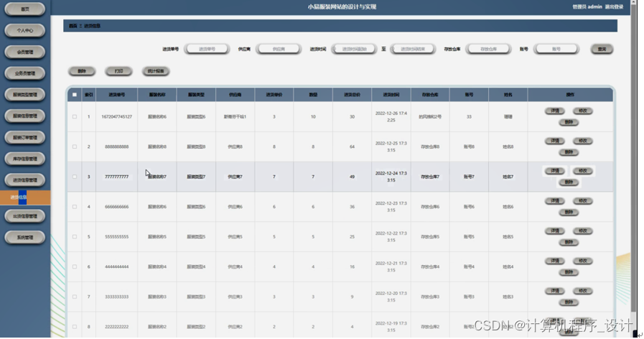Click 详情 for row 7
The height and width of the screenshot is (339, 644).
tap(555, 291)
